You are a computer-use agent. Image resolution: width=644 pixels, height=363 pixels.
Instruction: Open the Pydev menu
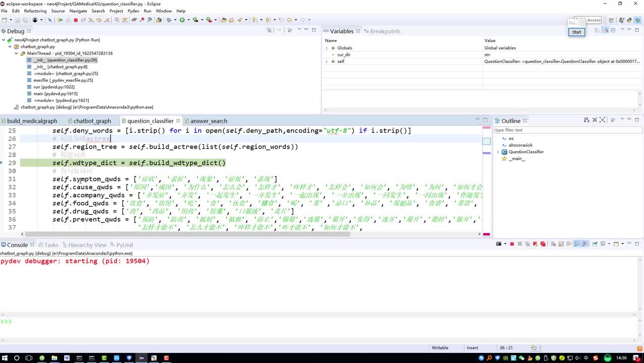pos(133,11)
